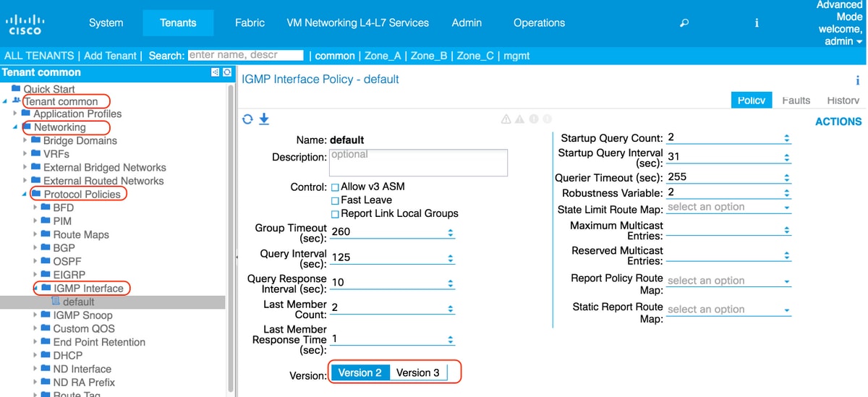Click the Group Timeout stepper arrows
The image size is (868, 397).
pos(451,233)
